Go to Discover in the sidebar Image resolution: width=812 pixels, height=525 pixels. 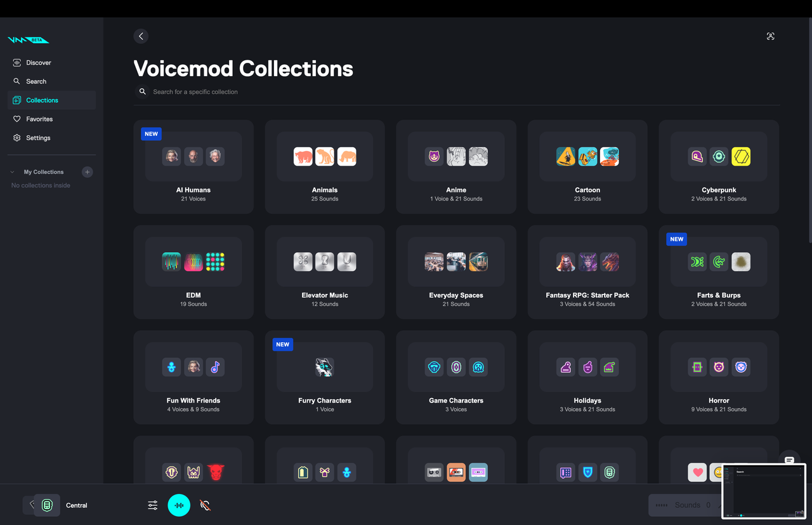39,63
